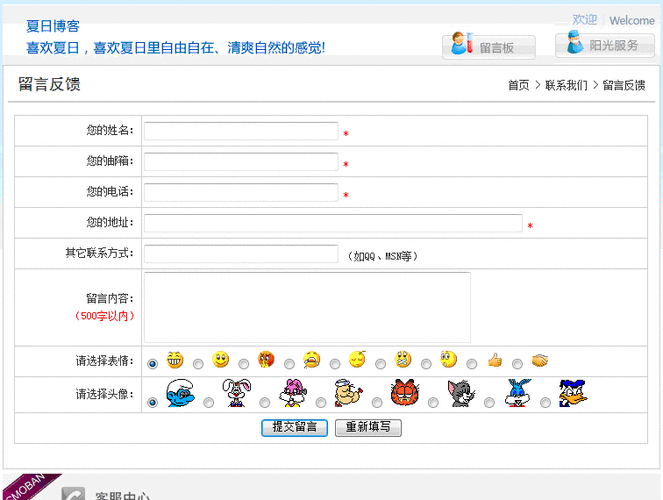The width and height of the screenshot is (663, 500).
Task: Select radio button for Popeye avatar
Action: coord(321,402)
